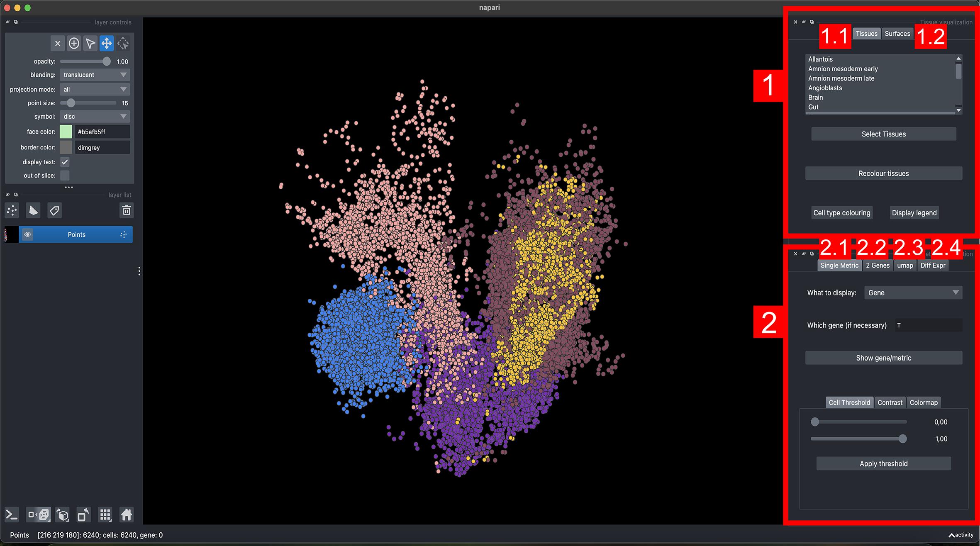Activate the pan/zoom move tool

(x=107, y=43)
